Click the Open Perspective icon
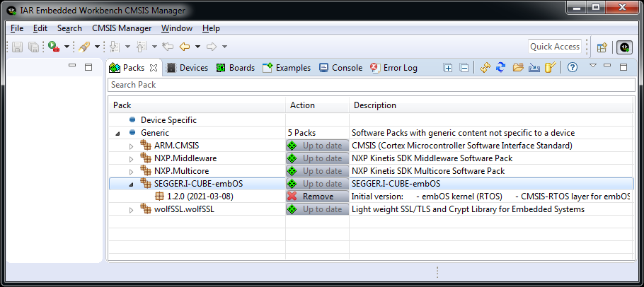The width and height of the screenshot is (644, 287). [x=602, y=47]
